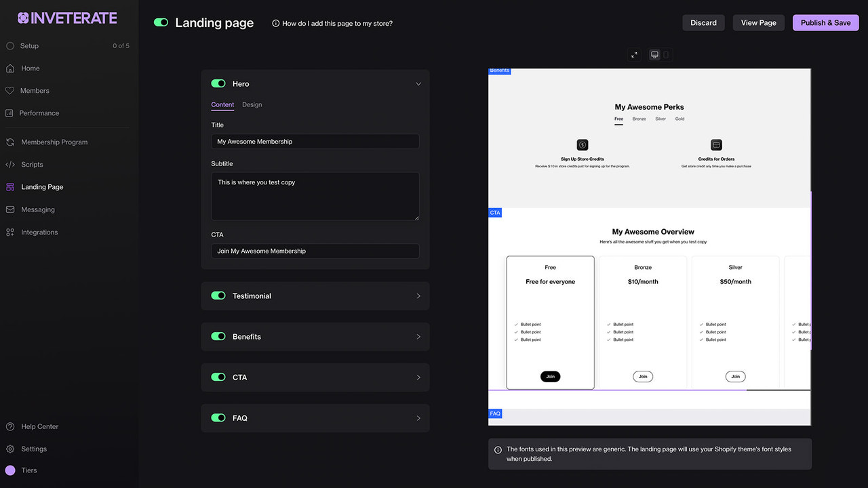This screenshot has height=488, width=868.
Task: Select the Content tab in Hero
Action: [222, 104]
